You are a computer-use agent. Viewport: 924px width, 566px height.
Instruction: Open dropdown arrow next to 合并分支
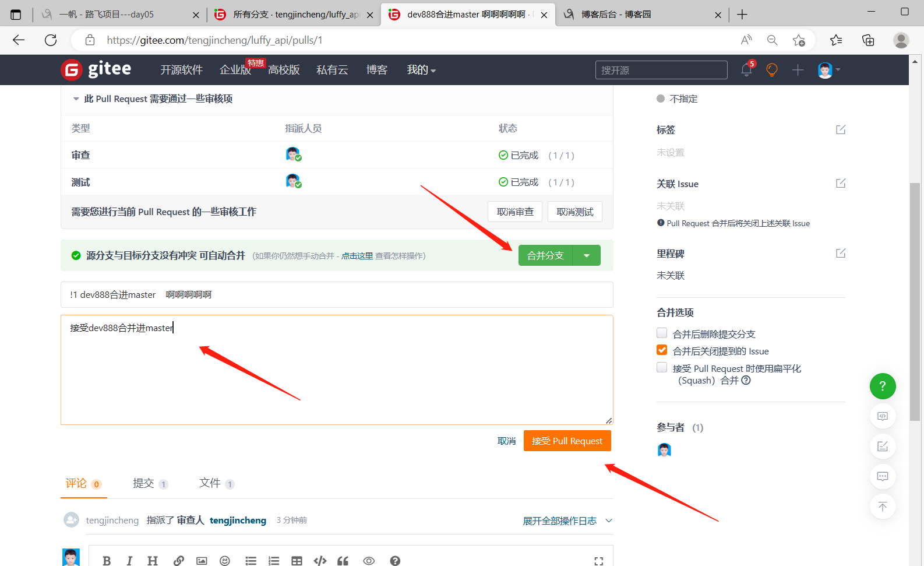click(587, 255)
